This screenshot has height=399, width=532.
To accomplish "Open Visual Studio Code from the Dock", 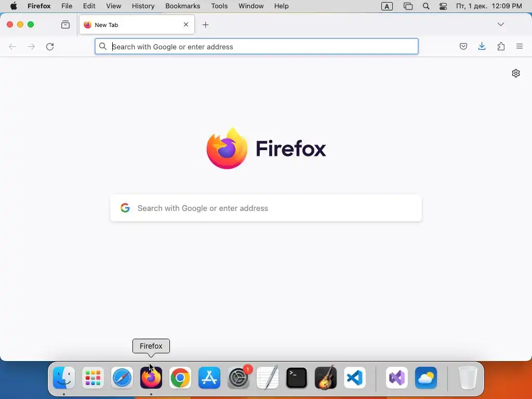I will pyautogui.click(x=354, y=377).
